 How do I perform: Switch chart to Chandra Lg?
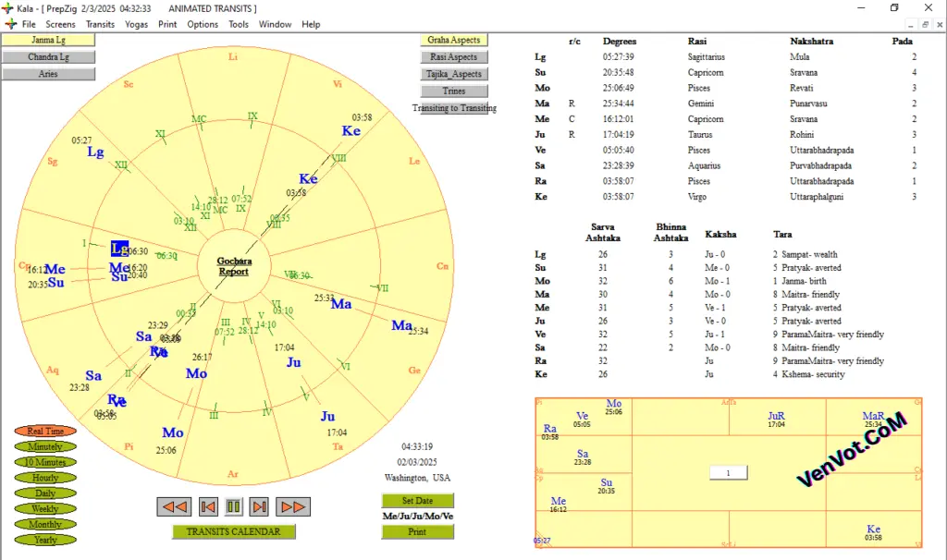click(48, 56)
